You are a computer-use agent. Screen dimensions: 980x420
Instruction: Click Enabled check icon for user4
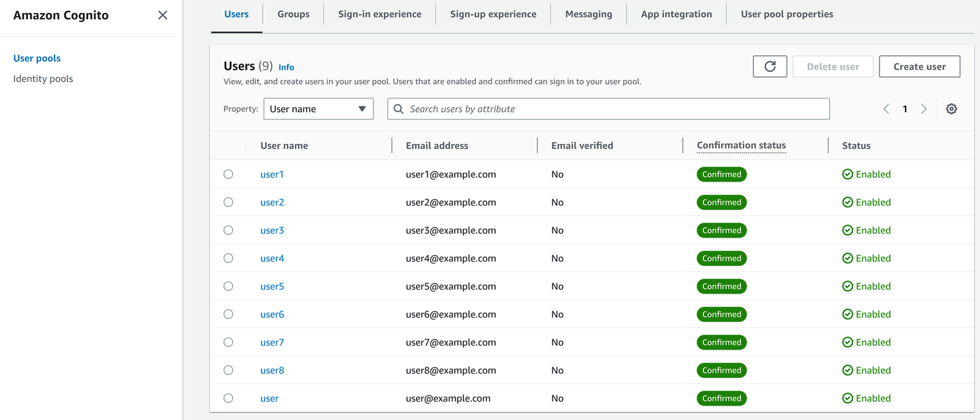pos(848,258)
